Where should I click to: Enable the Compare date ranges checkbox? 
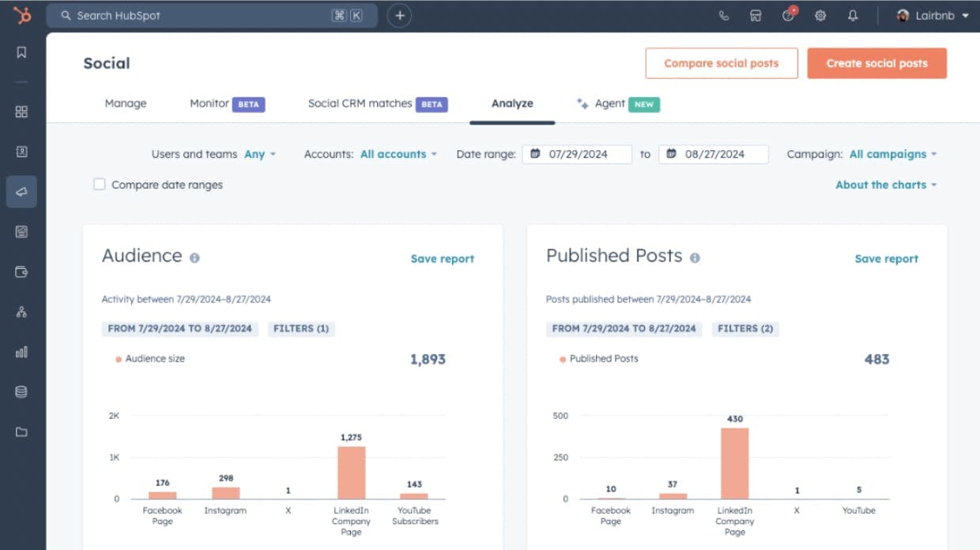pos(99,184)
